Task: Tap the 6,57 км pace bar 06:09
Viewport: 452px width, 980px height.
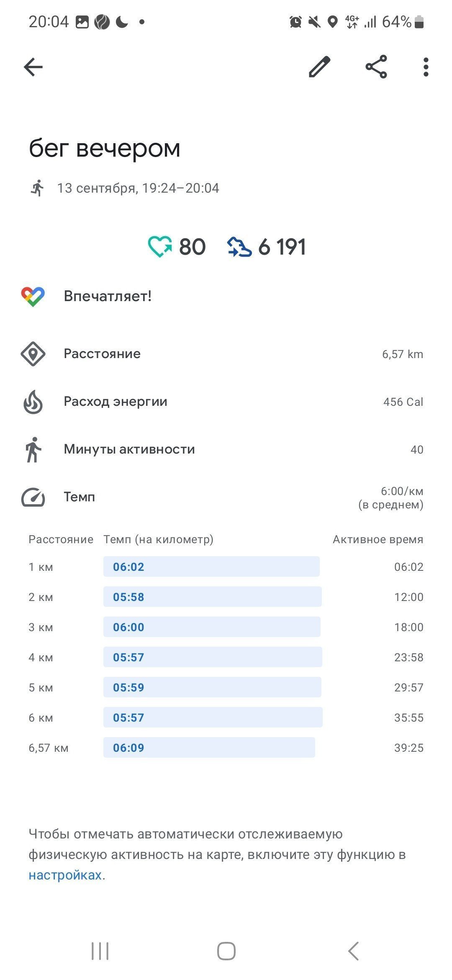Action: pyautogui.click(x=209, y=748)
